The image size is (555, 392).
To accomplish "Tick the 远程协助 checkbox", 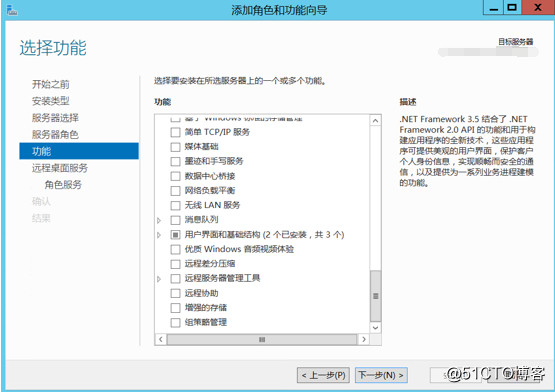I will [175, 293].
